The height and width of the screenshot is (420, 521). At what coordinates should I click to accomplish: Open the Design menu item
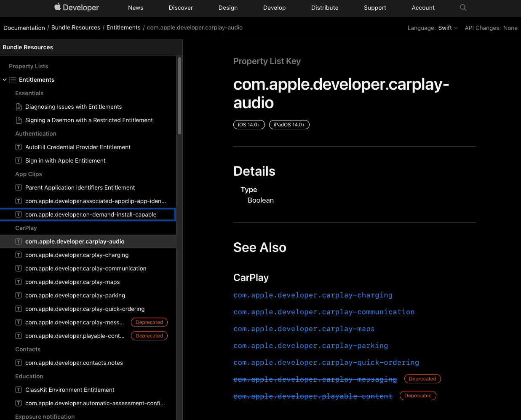[228, 8]
